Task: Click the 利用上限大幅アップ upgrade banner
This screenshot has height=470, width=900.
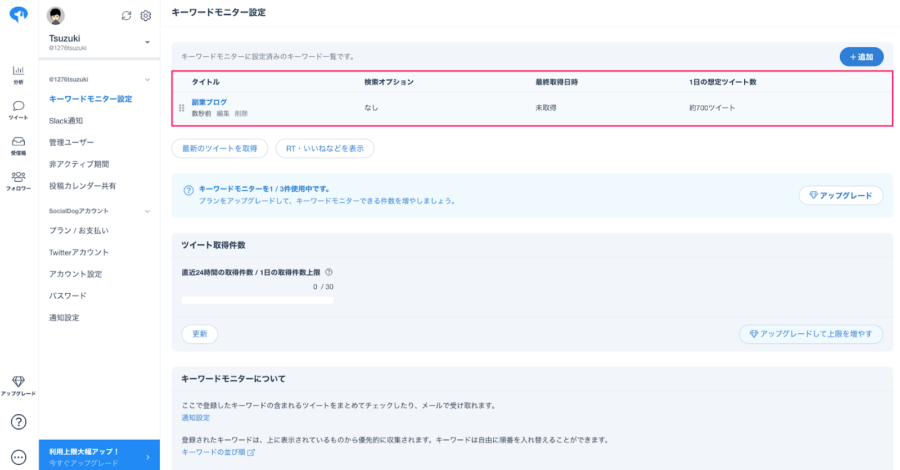Action: click(99, 456)
